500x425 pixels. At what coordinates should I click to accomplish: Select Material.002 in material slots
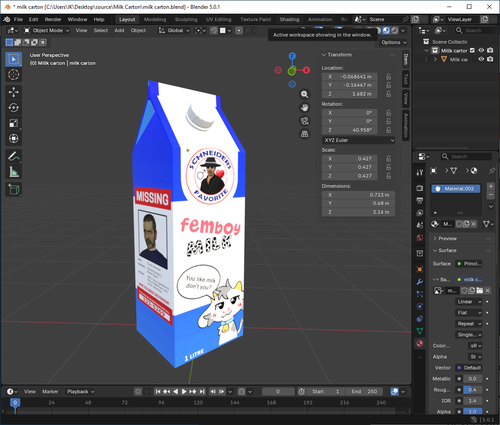pos(456,189)
